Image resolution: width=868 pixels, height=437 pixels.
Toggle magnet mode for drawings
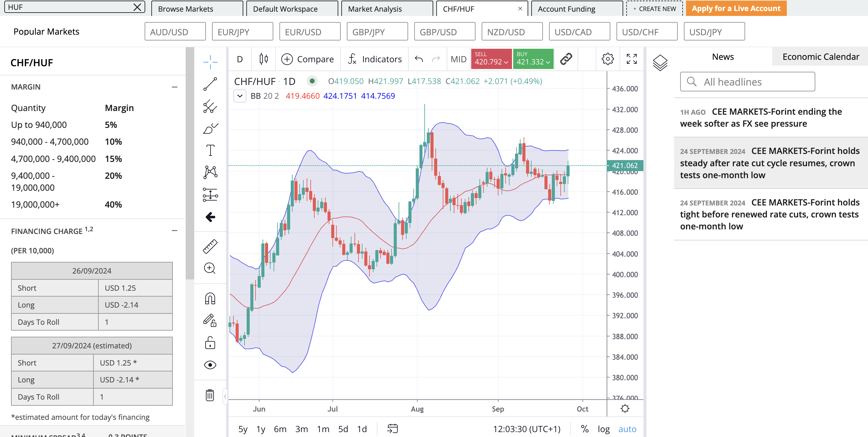click(x=210, y=299)
